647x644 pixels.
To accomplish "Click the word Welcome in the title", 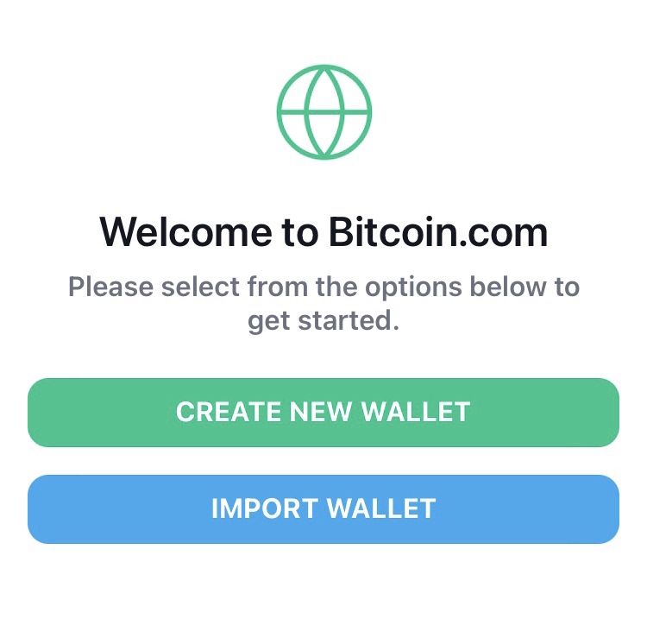I will coord(185,232).
